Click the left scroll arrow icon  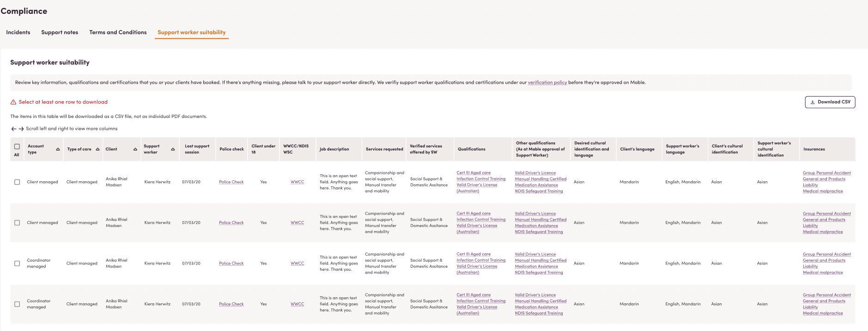(14, 129)
